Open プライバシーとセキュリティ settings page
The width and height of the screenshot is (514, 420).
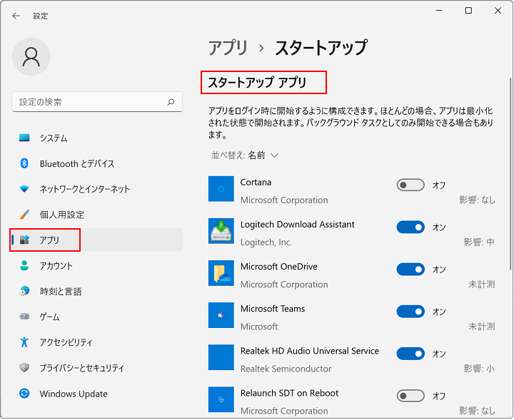pyautogui.click(x=81, y=368)
